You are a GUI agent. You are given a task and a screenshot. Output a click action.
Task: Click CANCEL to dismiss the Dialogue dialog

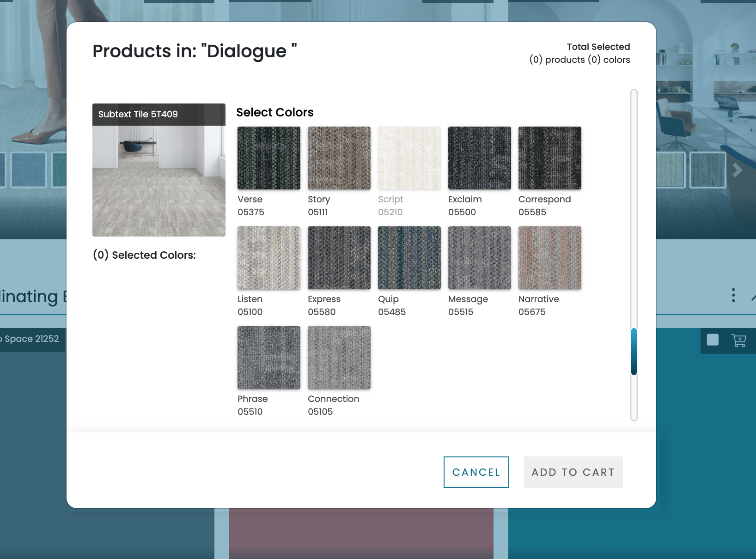pyautogui.click(x=476, y=472)
